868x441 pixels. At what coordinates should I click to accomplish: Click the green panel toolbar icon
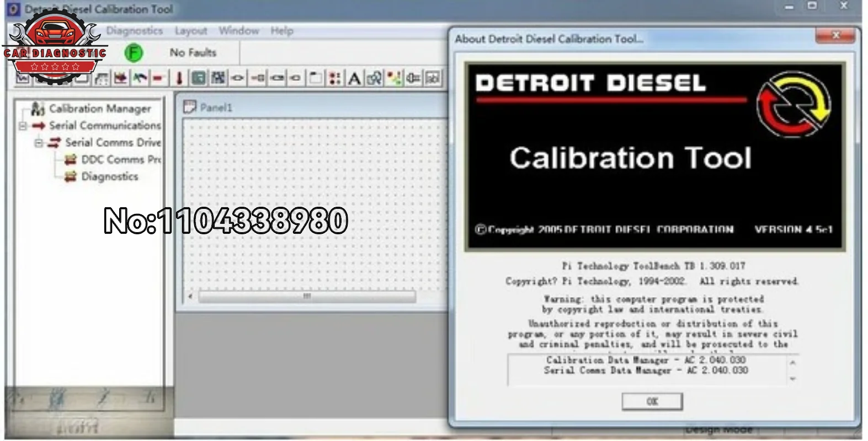(x=198, y=78)
